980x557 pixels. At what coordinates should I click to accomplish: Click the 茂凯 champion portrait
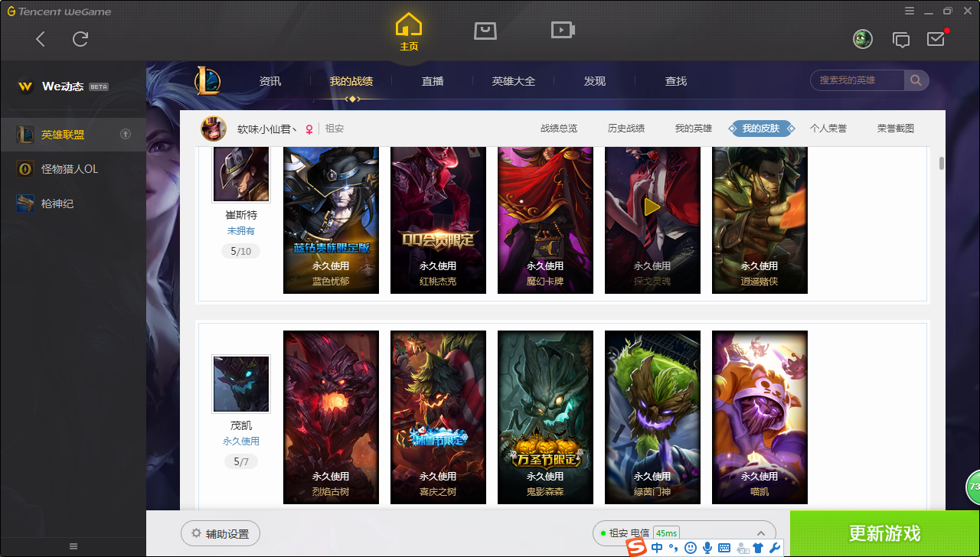241,383
